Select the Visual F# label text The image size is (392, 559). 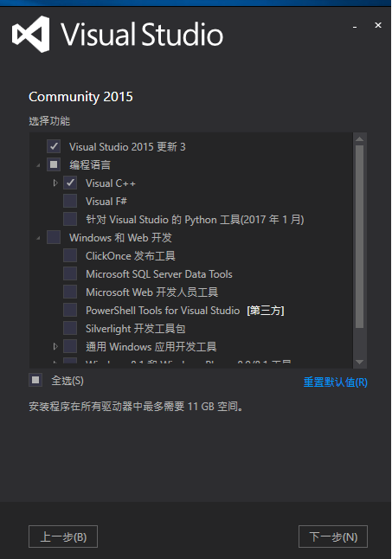click(106, 202)
